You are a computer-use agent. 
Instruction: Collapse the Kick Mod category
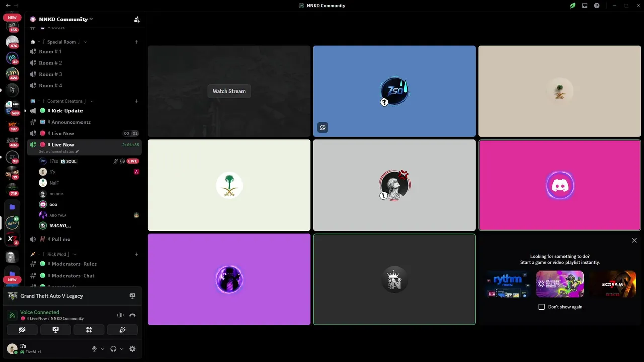tap(56, 254)
